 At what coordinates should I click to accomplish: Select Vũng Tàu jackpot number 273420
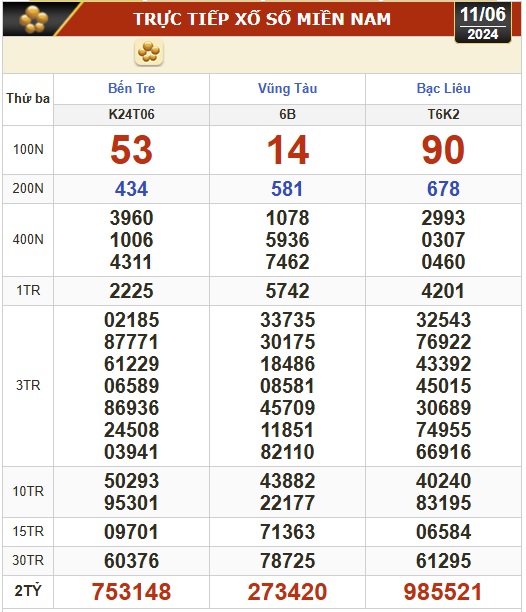[x=287, y=592]
